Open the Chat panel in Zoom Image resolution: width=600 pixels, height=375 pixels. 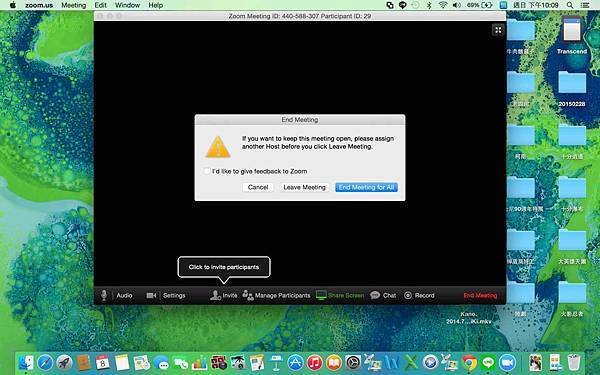tap(383, 295)
